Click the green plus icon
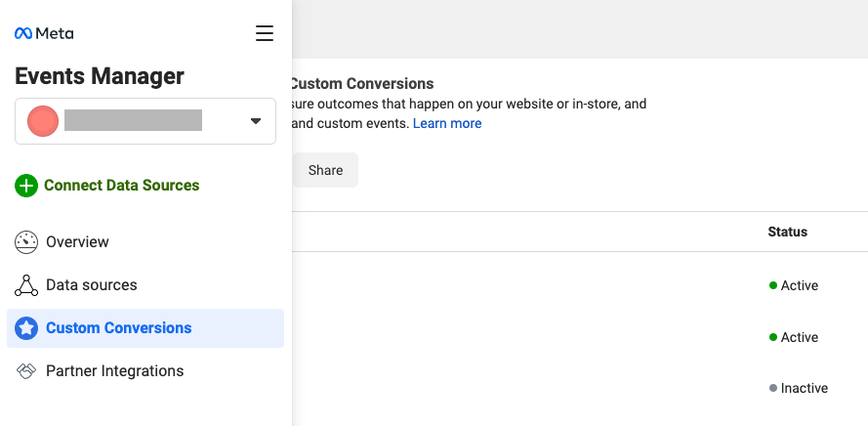The height and width of the screenshot is (426, 868). tap(26, 186)
